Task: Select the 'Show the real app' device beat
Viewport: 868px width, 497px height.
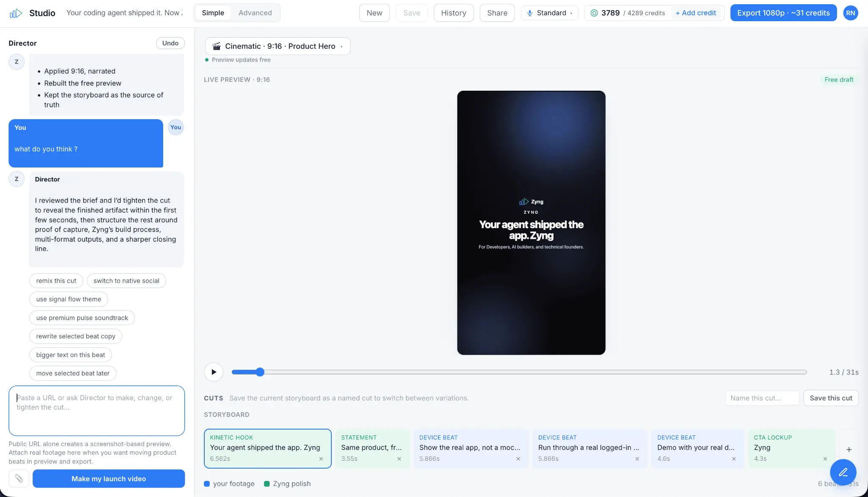Action: coord(471,448)
